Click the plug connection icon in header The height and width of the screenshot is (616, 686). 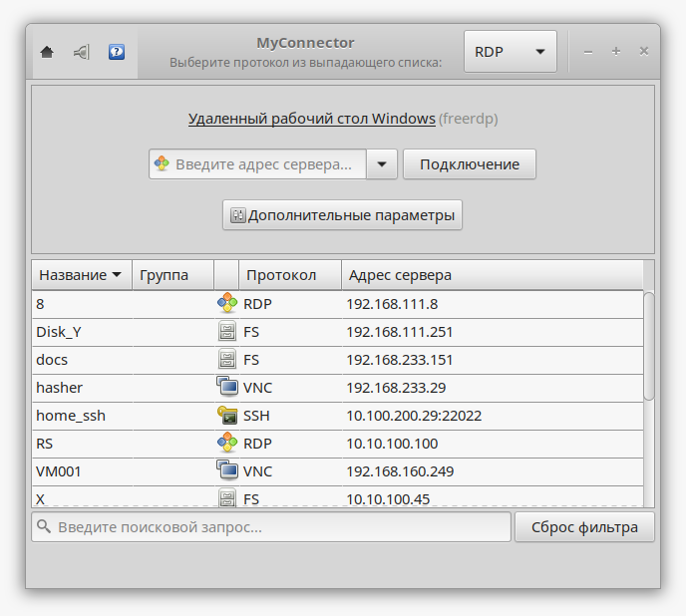click(82, 52)
